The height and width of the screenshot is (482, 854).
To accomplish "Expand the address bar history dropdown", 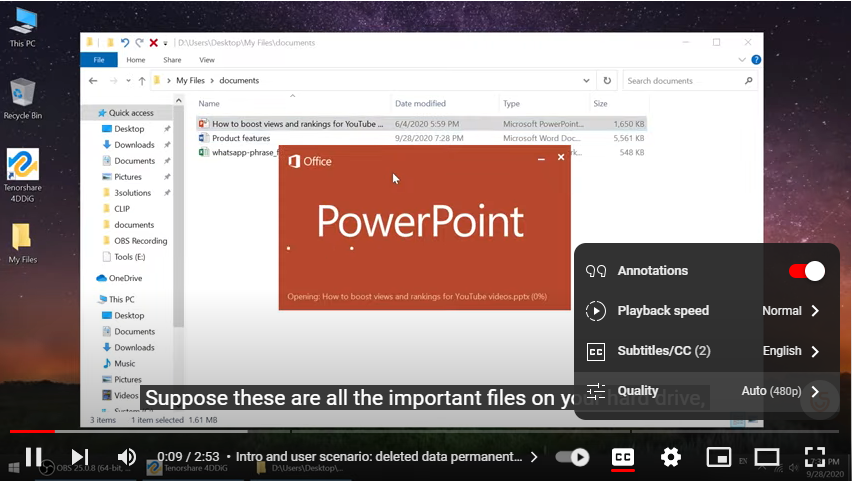I will coord(586,81).
